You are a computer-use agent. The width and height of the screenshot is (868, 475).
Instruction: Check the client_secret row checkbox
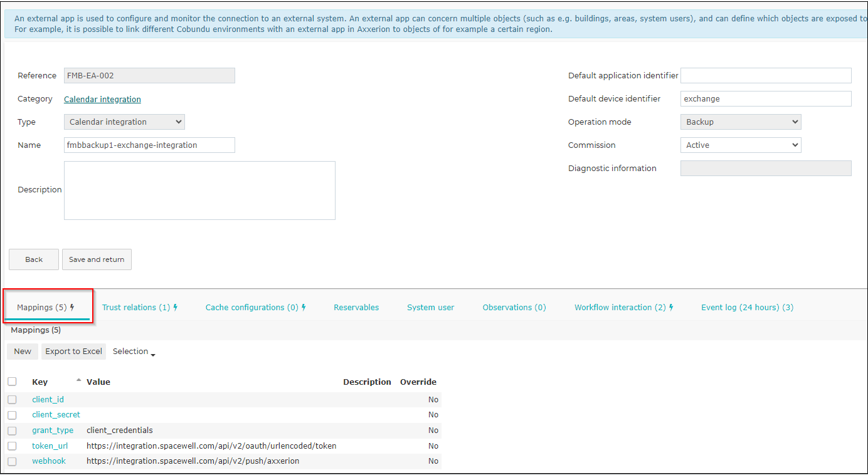point(12,415)
